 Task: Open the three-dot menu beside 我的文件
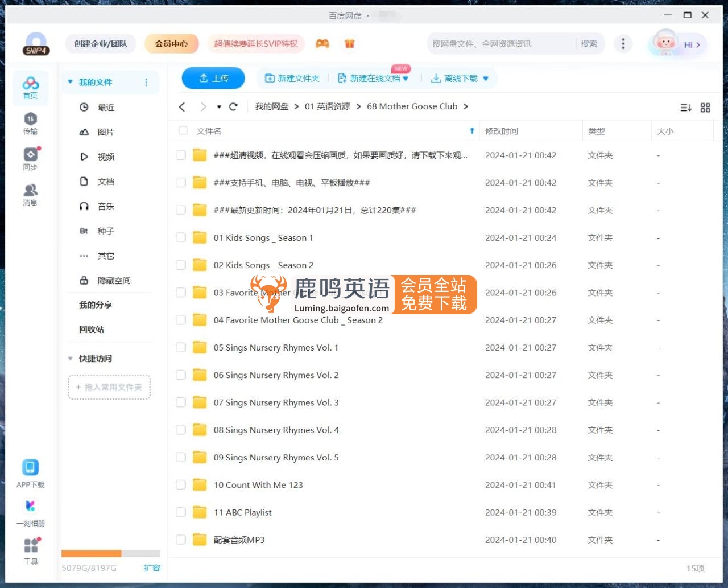(x=146, y=83)
